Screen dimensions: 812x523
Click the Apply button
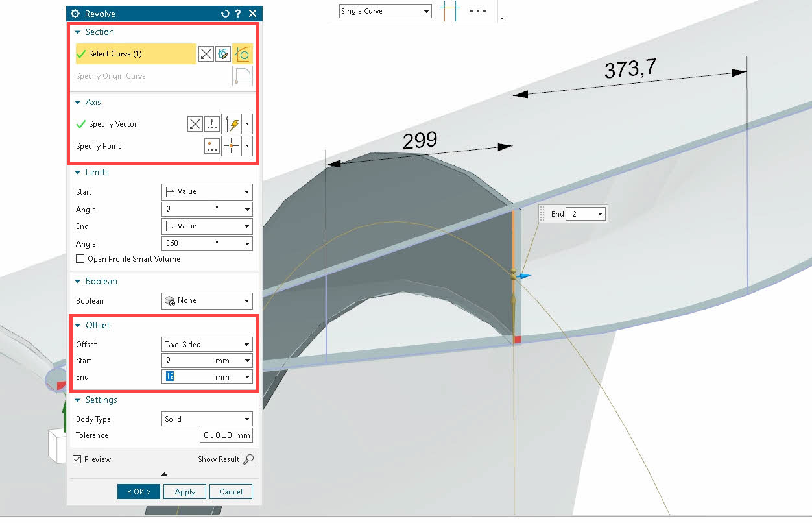[185, 492]
